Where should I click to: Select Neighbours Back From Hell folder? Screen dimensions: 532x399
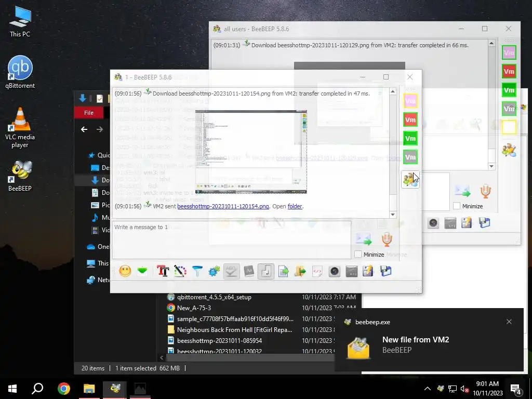tap(234, 329)
